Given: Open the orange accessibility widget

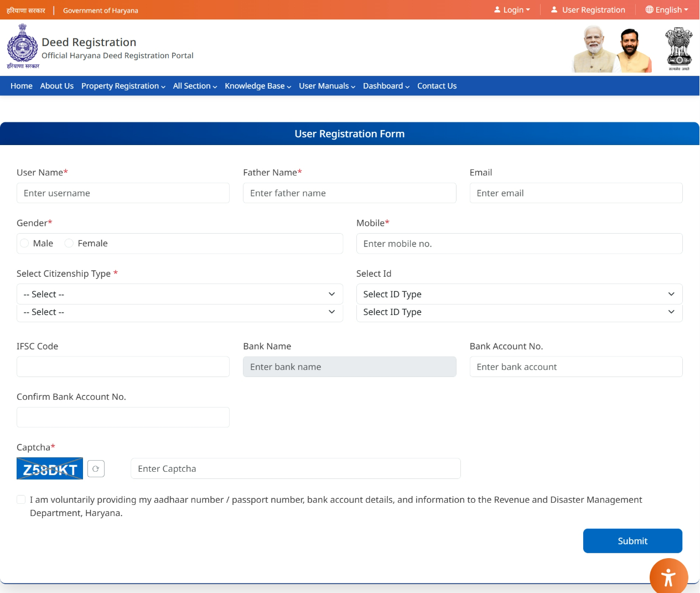Looking at the screenshot, I should [x=668, y=577].
